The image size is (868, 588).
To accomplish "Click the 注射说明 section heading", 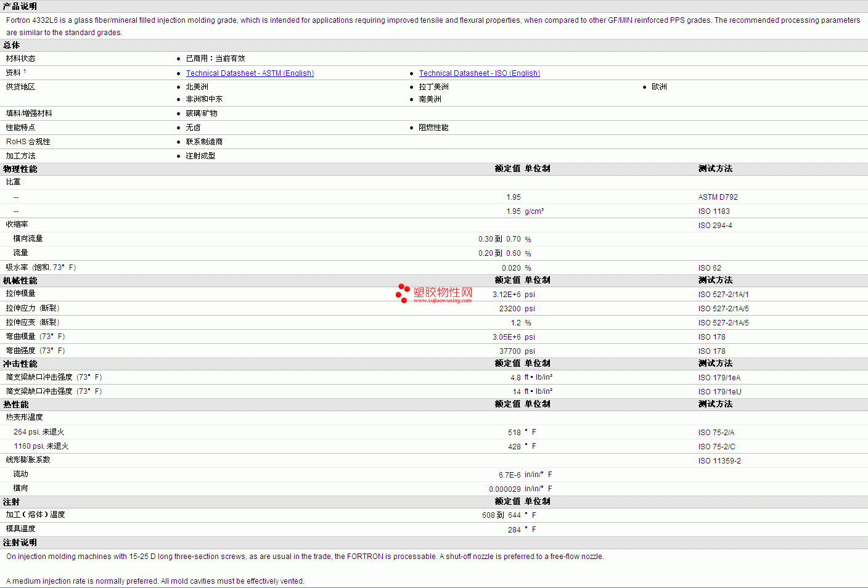I will point(20,542).
